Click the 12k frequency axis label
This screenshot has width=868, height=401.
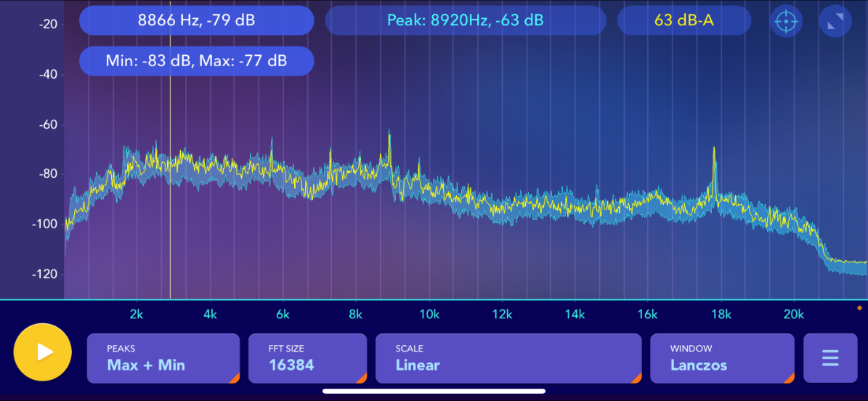[501, 314]
